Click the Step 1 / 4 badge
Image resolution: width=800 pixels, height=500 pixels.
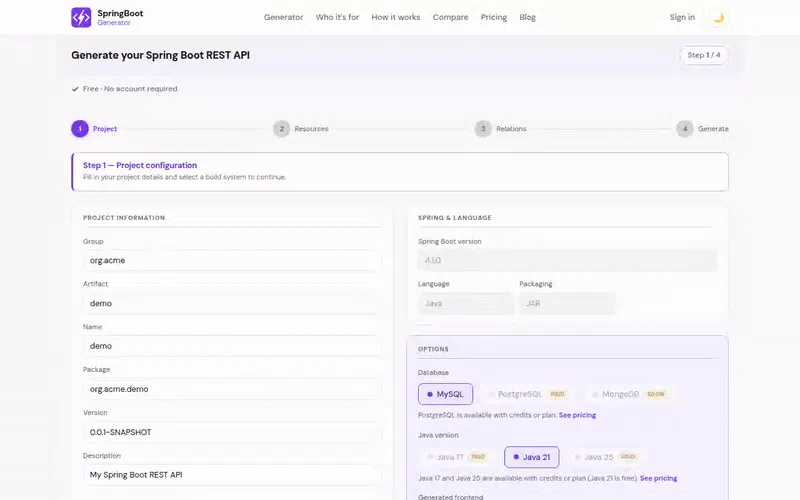click(x=704, y=55)
